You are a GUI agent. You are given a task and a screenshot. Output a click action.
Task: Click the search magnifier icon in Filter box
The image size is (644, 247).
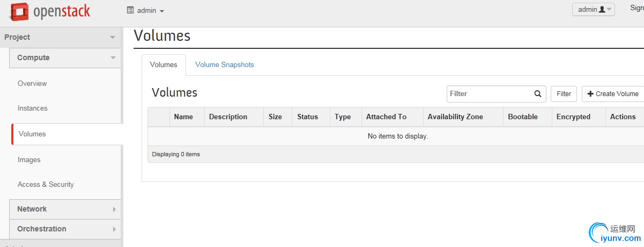538,94
